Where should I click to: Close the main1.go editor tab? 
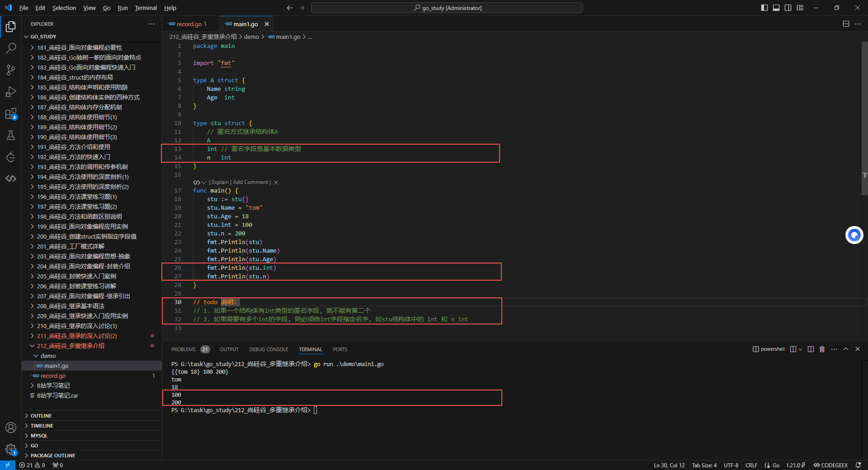coord(267,24)
